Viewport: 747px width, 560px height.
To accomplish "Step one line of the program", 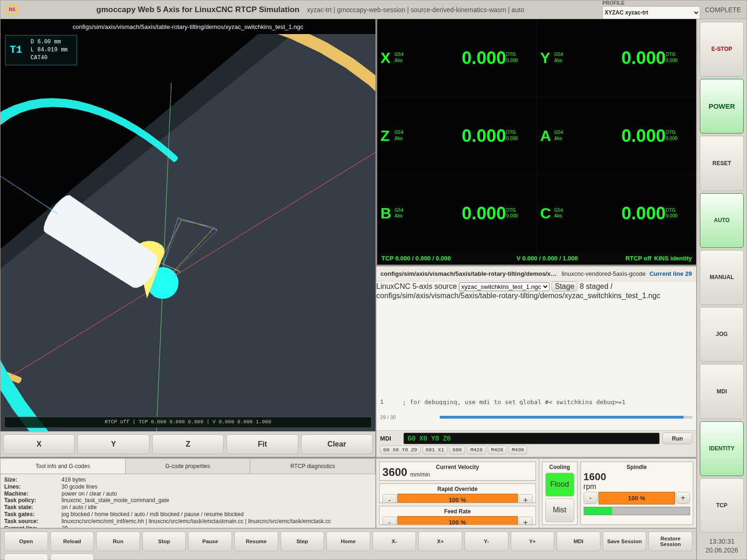I will (302, 541).
